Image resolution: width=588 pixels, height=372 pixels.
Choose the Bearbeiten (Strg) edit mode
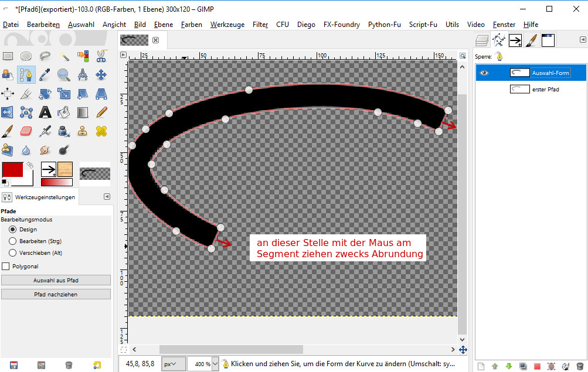(x=13, y=241)
